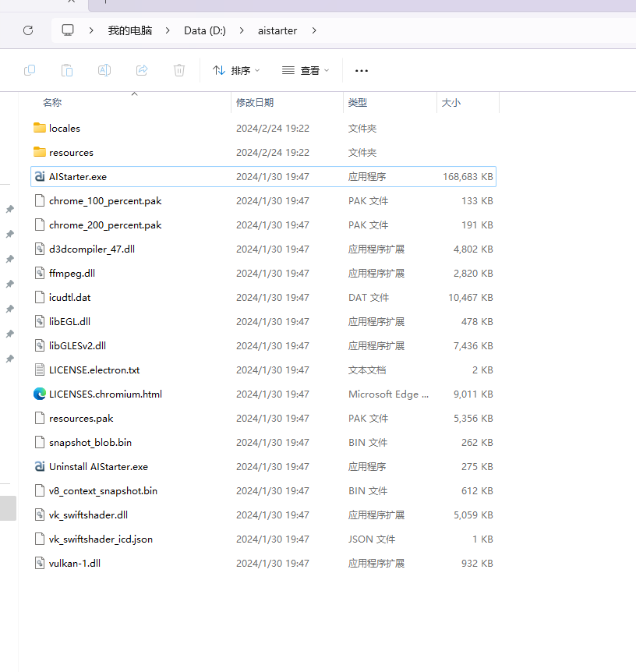Click the snapshot_blob.bin file icon
This screenshot has height=672, width=636.
(x=40, y=442)
